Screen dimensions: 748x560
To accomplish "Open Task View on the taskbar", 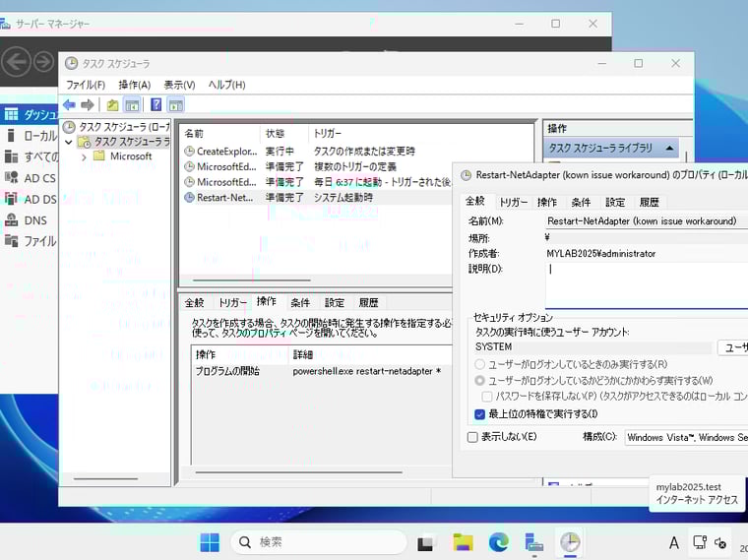I will click(425, 543).
